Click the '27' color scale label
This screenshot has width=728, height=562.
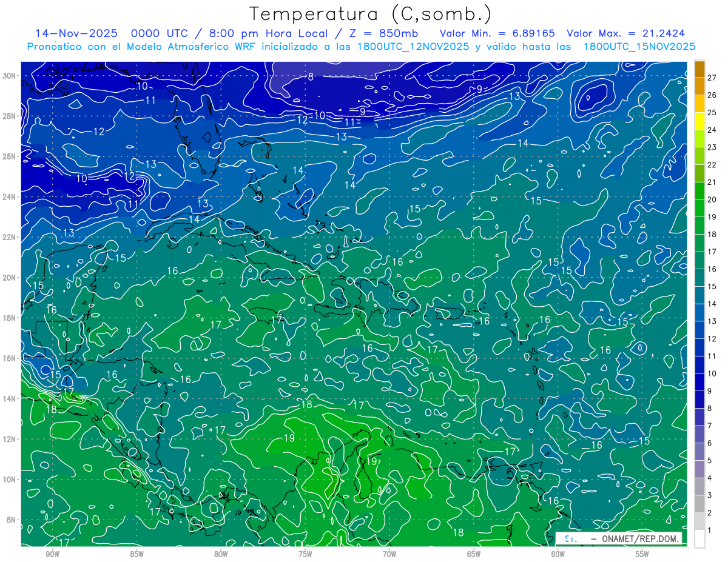click(712, 77)
